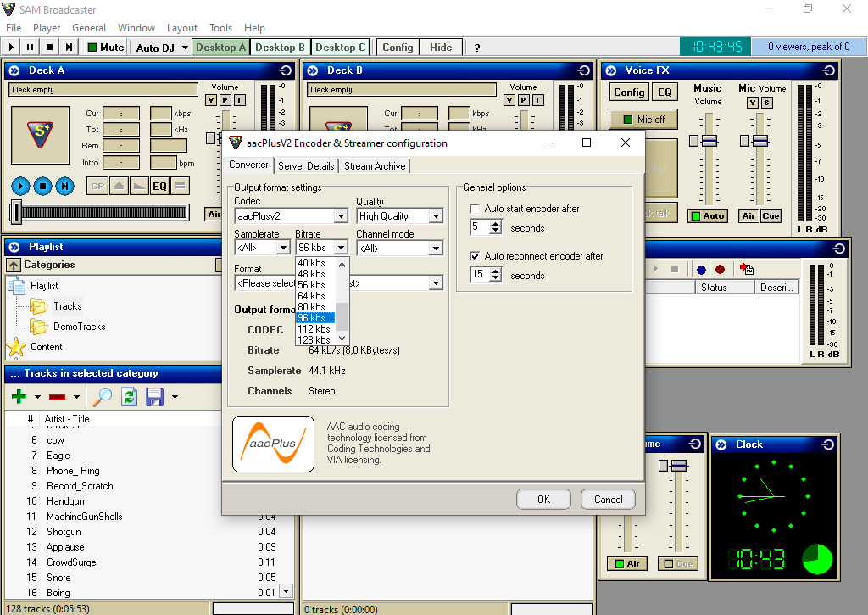Viewport: 868px width, 615px height.
Task: Click the red minus remove tracks icon
Action: click(x=58, y=396)
